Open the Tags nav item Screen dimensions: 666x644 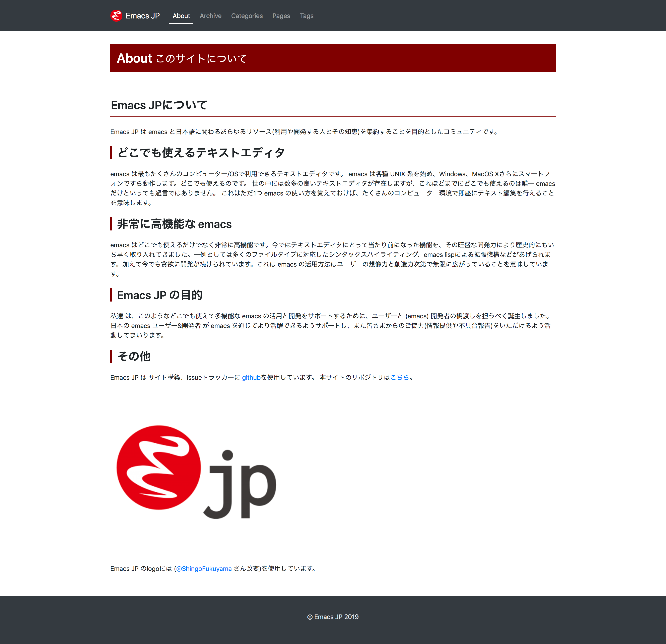pos(307,16)
